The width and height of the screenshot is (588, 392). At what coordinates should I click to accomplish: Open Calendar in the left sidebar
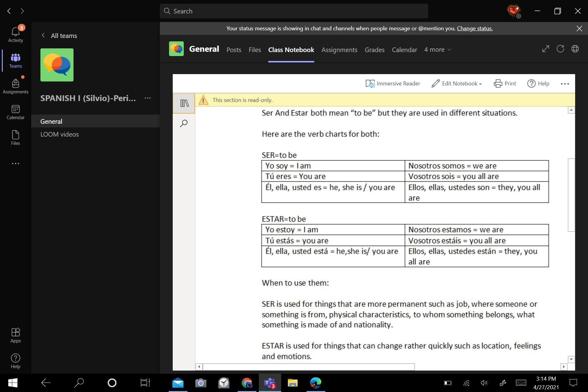click(x=15, y=112)
